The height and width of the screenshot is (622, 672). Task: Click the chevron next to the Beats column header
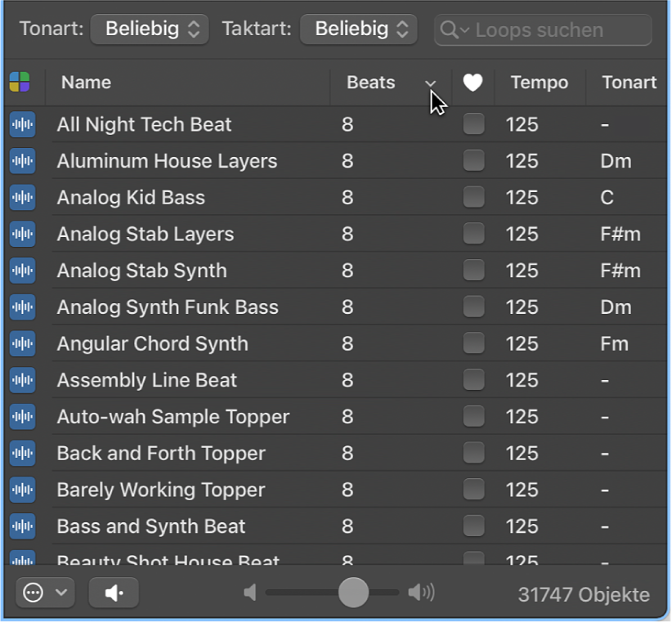tap(431, 84)
